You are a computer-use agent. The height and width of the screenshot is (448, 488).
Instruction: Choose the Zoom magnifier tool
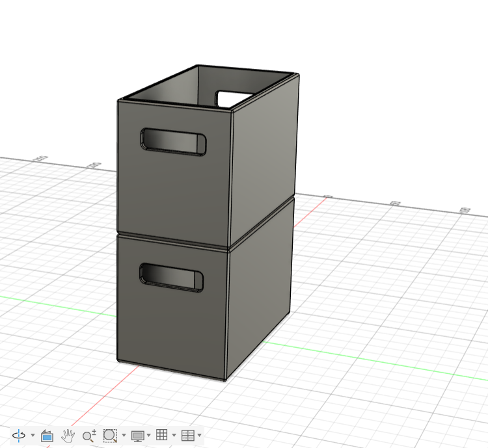pos(89,435)
